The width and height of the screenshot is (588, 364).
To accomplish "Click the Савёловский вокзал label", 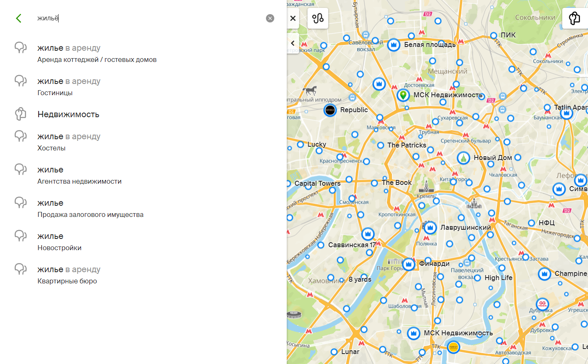I will 366,46.
